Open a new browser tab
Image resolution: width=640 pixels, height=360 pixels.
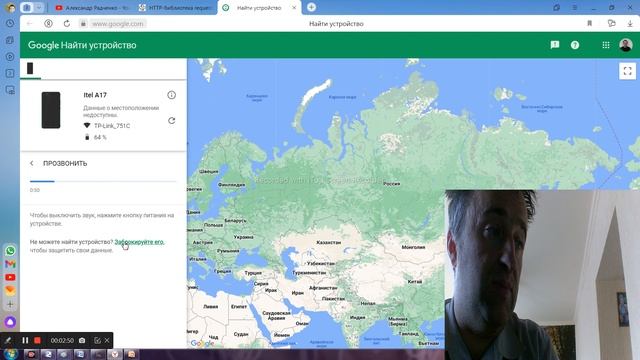pos(311,7)
